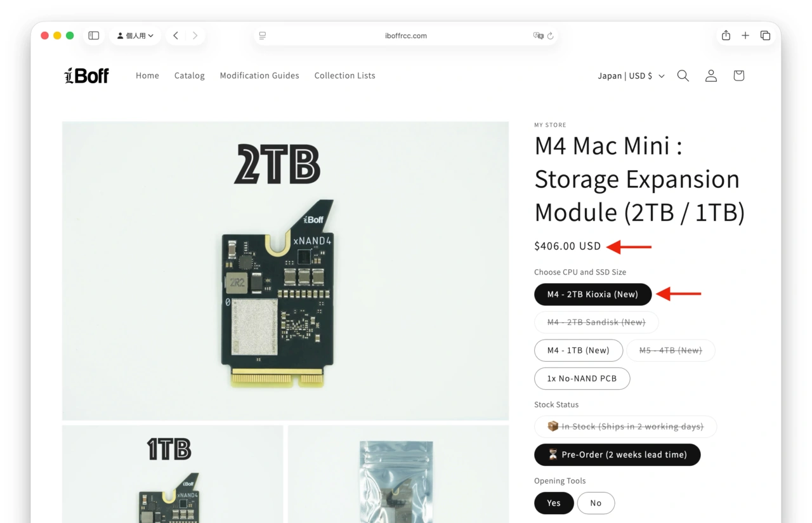Viewport: 812px width, 523px height.
Task: Go to the Modification Guides menu item
Action: [259, 76]
